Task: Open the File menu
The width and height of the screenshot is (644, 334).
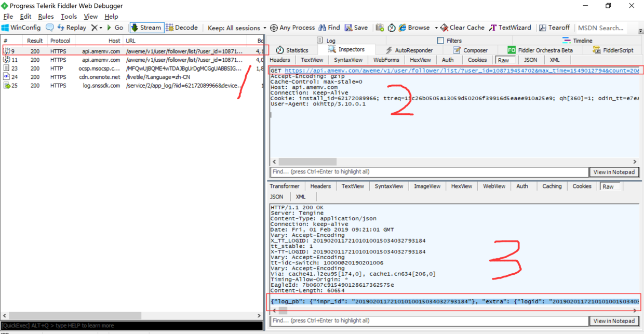Action: (x=8, y=16)
